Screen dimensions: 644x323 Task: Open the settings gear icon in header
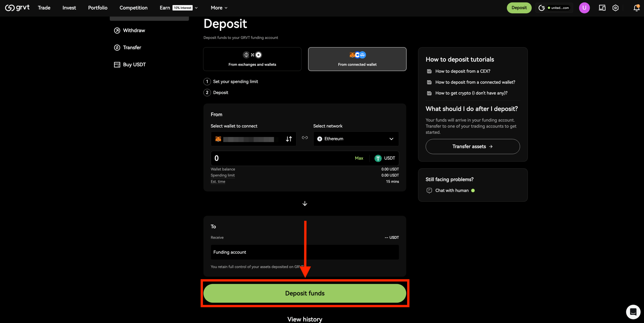click(x=615, y=8)
